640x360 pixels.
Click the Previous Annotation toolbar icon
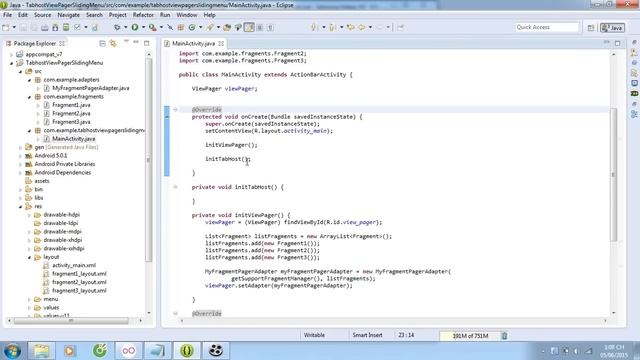[x=332, y=27]
